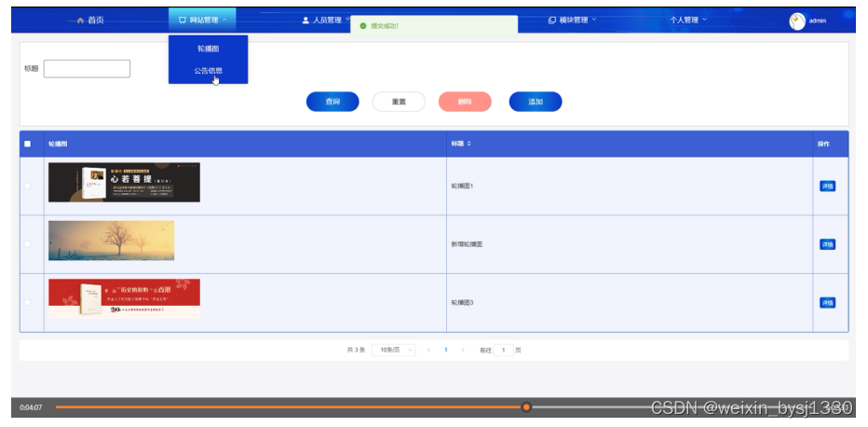Click the monitor icon next to 网站管理

(183, 20)
